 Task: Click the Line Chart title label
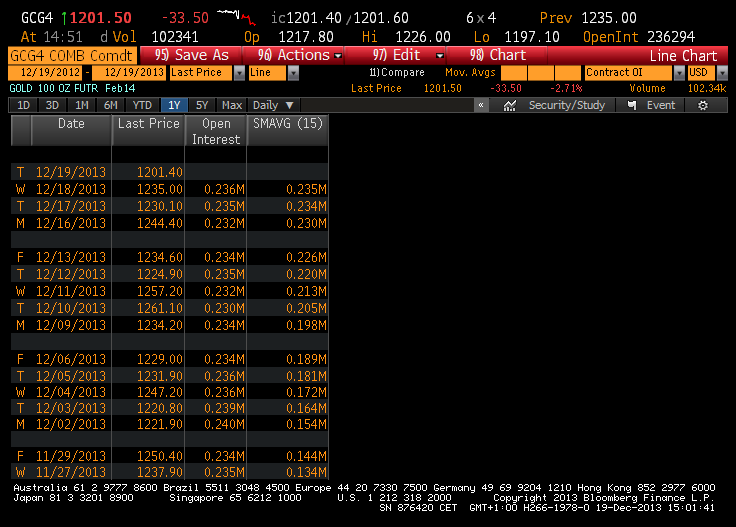(x=683, y=55)
